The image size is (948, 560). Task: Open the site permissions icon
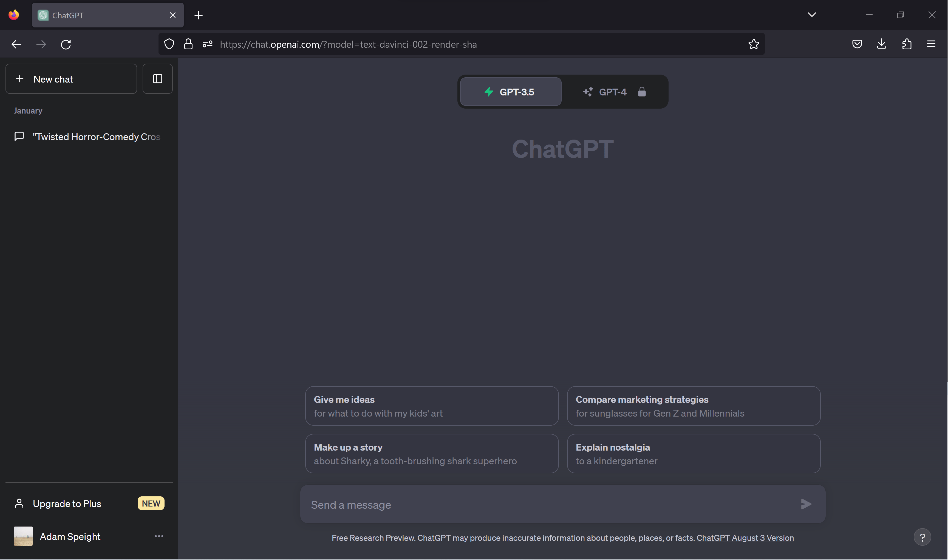pyautogui.click(x=208, y=44)
